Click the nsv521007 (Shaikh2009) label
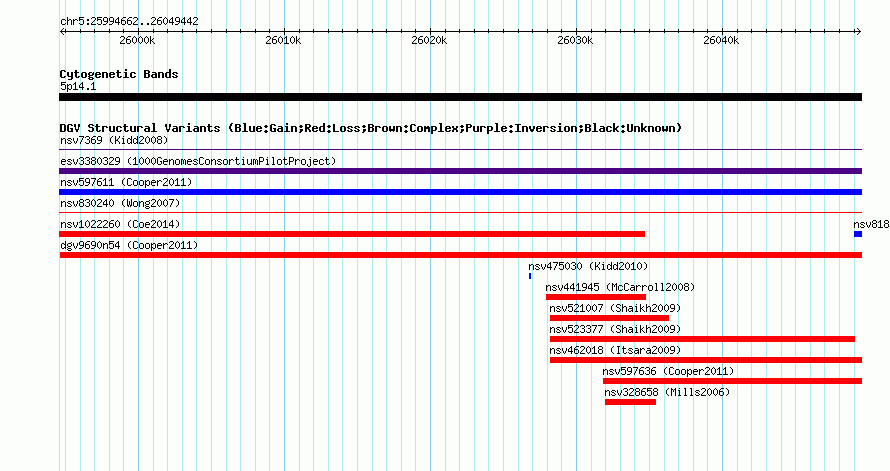Viewport: 890px width, 471px height. pyautogui.click(x=615, y=308)
